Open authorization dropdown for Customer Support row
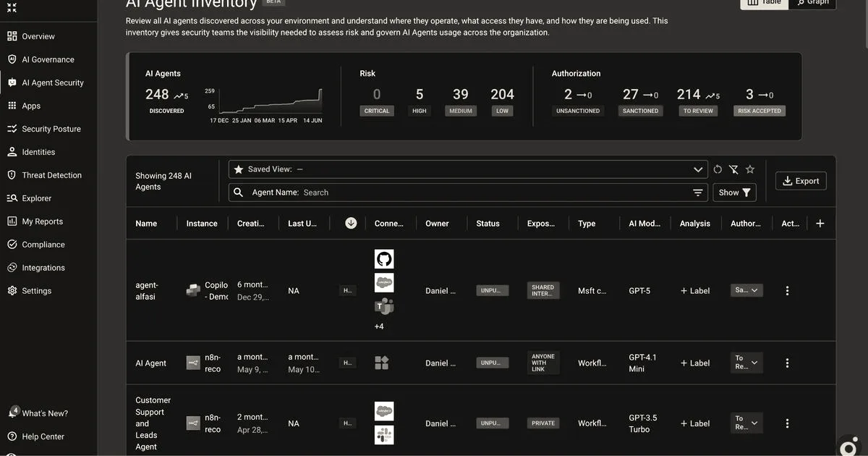Viewport: 868px width, 456px height. point(746,423)
